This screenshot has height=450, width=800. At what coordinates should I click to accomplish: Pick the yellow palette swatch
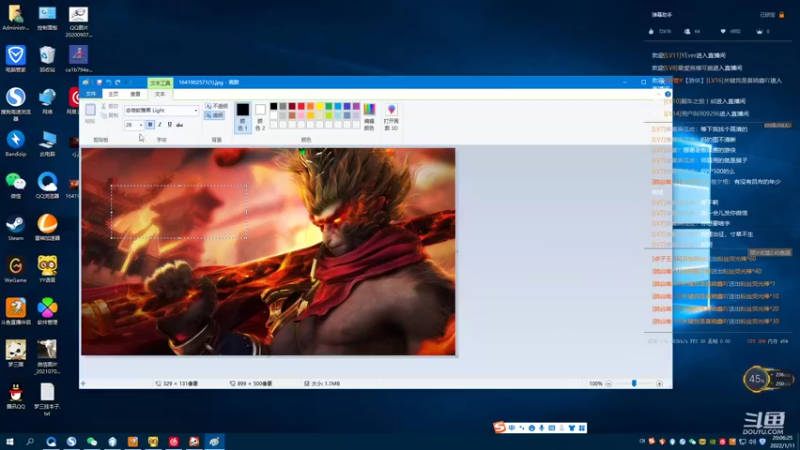[319, 107]
